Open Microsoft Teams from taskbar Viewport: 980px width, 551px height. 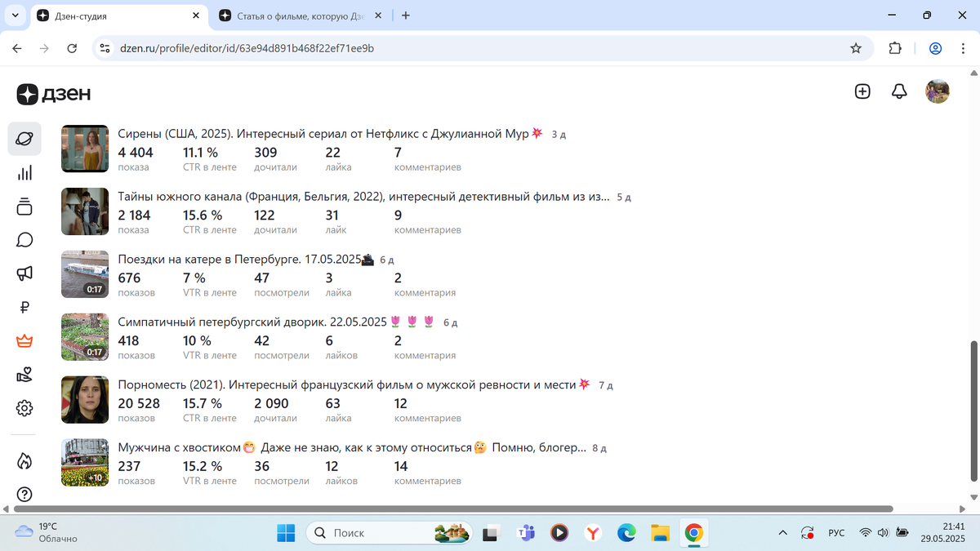[526, 533]
